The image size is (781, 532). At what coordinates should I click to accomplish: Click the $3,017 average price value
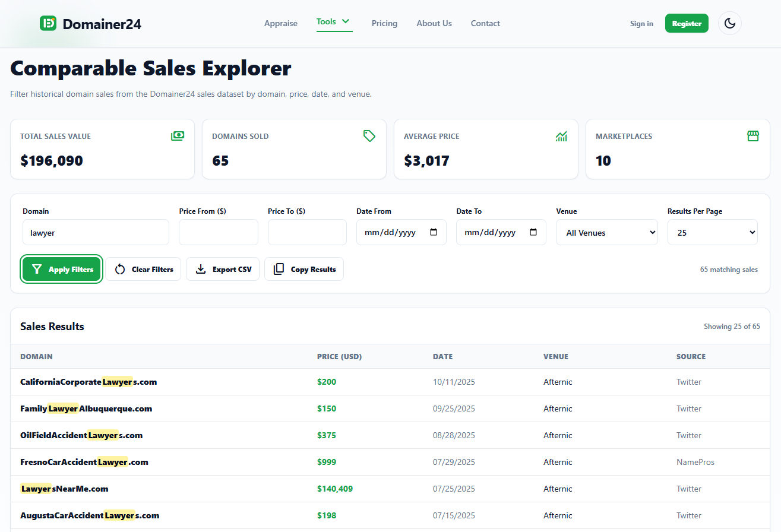426,161
